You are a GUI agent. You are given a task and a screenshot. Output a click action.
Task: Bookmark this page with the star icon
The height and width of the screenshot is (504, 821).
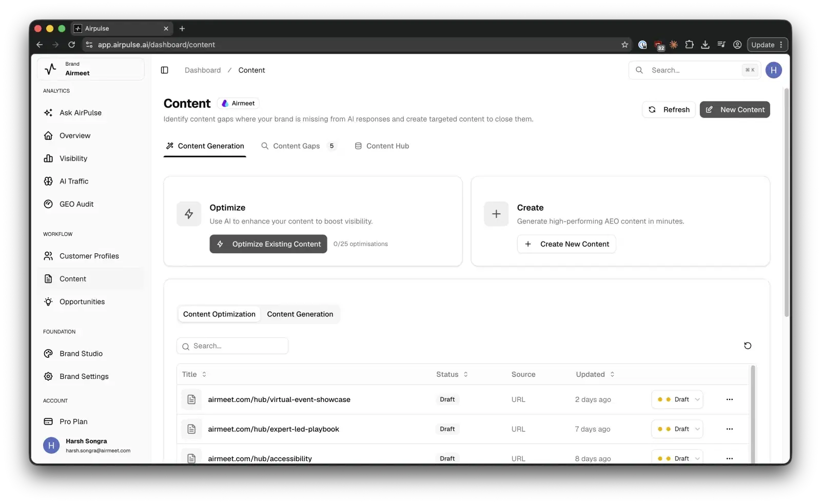coord(624,45)
